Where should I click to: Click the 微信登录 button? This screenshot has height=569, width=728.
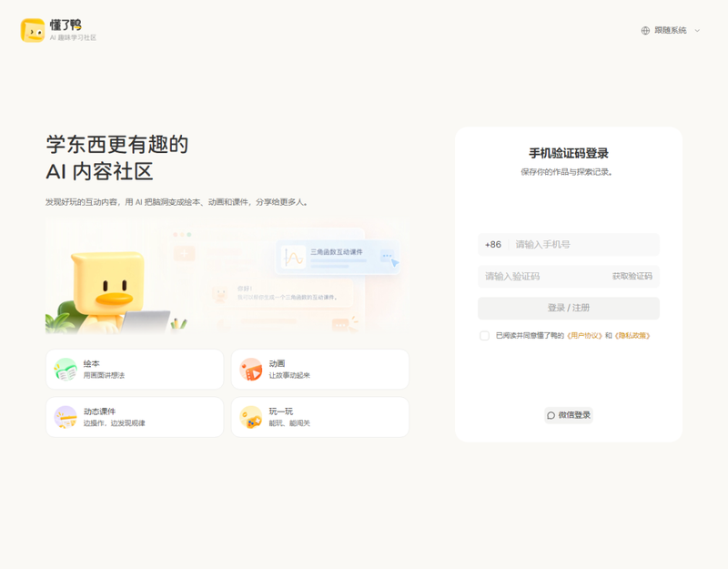tap(569, 415)
